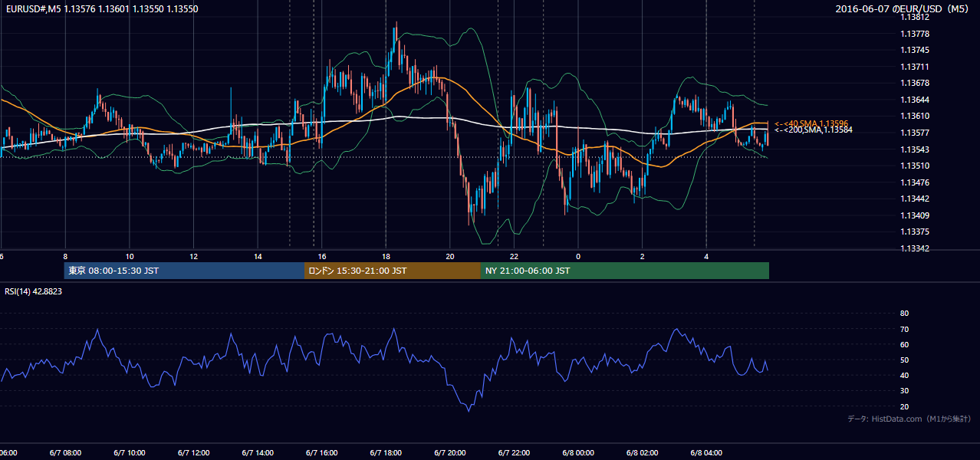Screen dimensions: 980x460
Task: Click the 6/7 16:00 bottom time label
Action: point(322,453)
